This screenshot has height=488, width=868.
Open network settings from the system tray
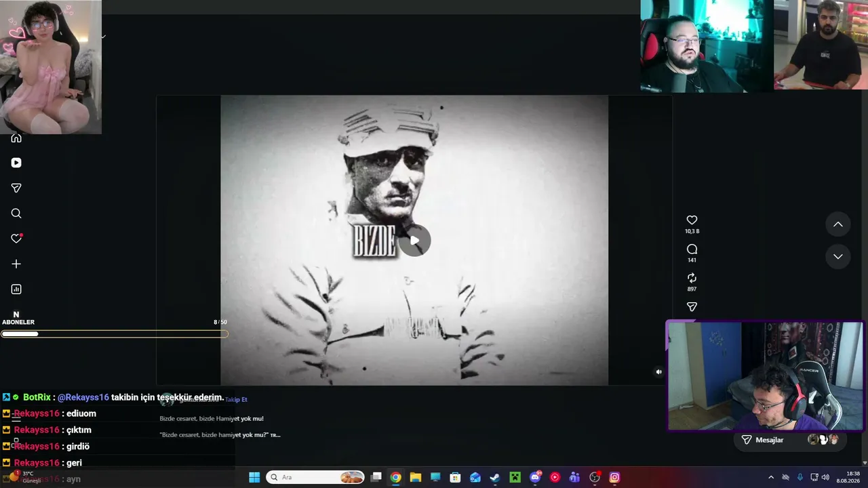tap(814, 477)
